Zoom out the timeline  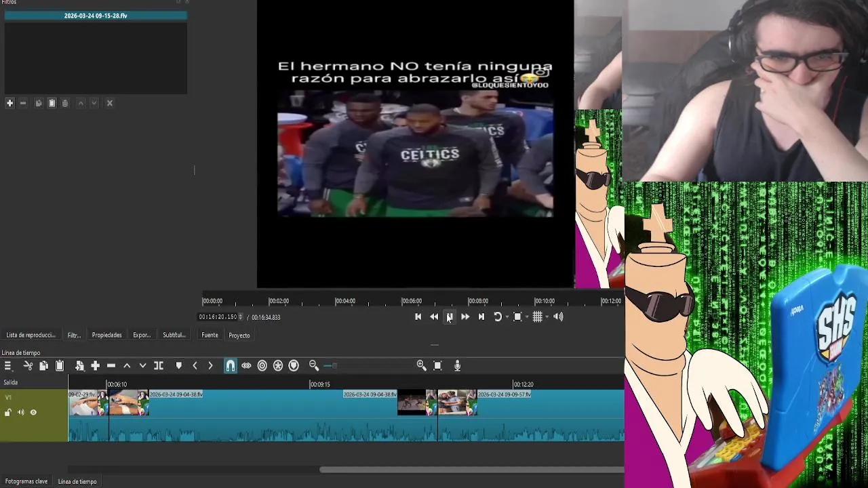tap(314, 366)
